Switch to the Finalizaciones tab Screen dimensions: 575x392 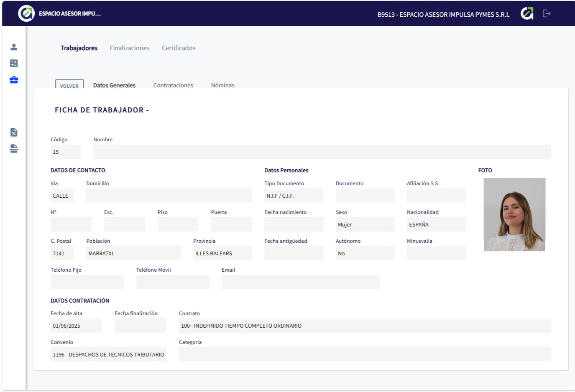(130, 48)
